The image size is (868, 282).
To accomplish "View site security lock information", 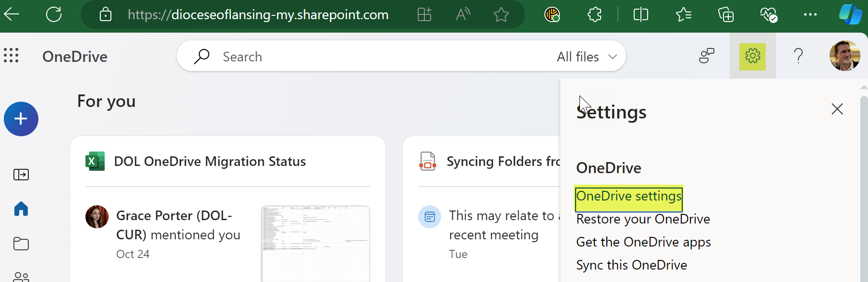I will (105, 15).
